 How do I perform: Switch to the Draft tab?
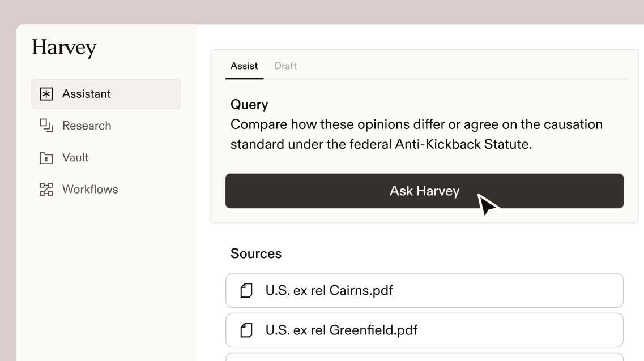[x=285, y=66]
